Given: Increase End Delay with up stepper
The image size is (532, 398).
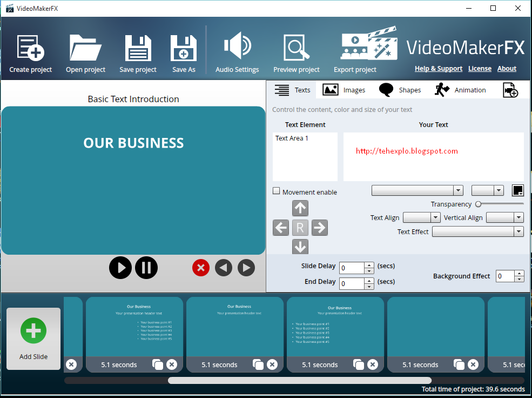Looking at the screenshot, I should (369, 281).
